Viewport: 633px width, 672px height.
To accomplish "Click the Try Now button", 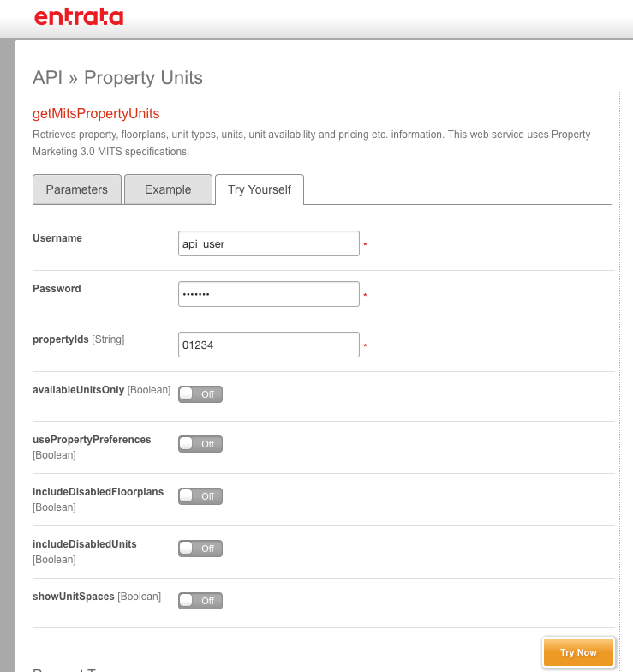I will pyautogui.click(x=579, y=652).
